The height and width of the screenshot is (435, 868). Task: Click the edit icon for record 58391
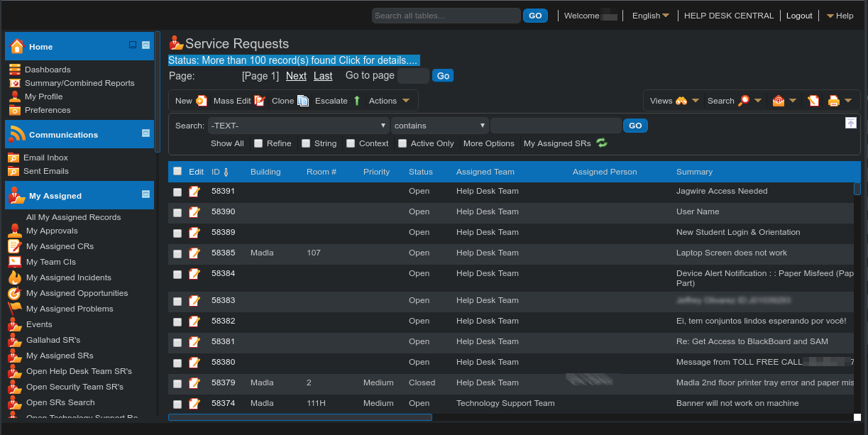(x=194, y=192)
